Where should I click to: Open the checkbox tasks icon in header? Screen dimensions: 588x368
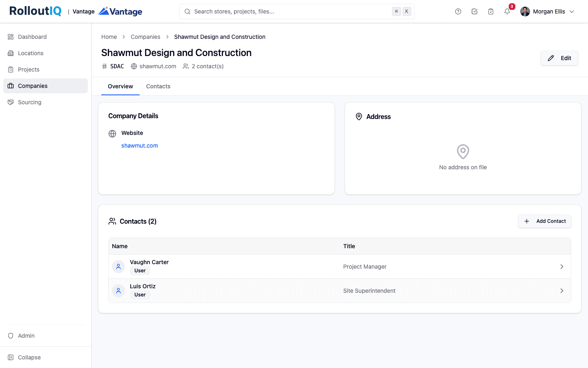tap(474, 11)
